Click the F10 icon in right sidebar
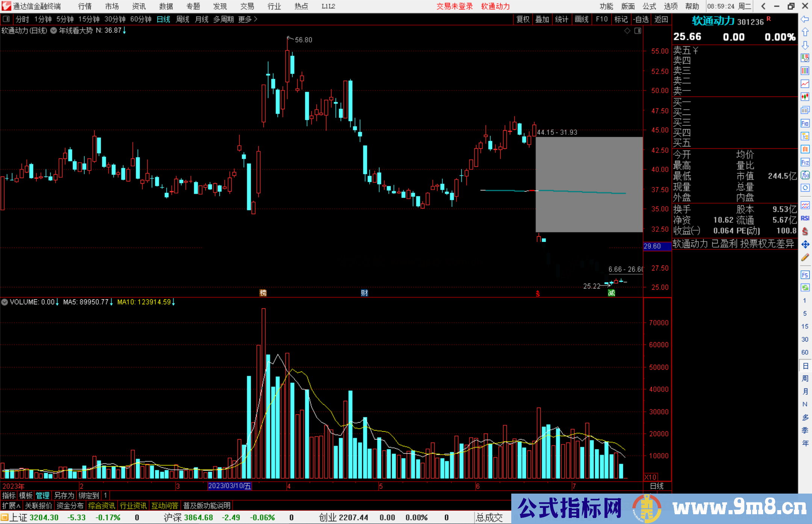Image resolution: width=812 pixels, height=524 pixels. coord(805,123)
